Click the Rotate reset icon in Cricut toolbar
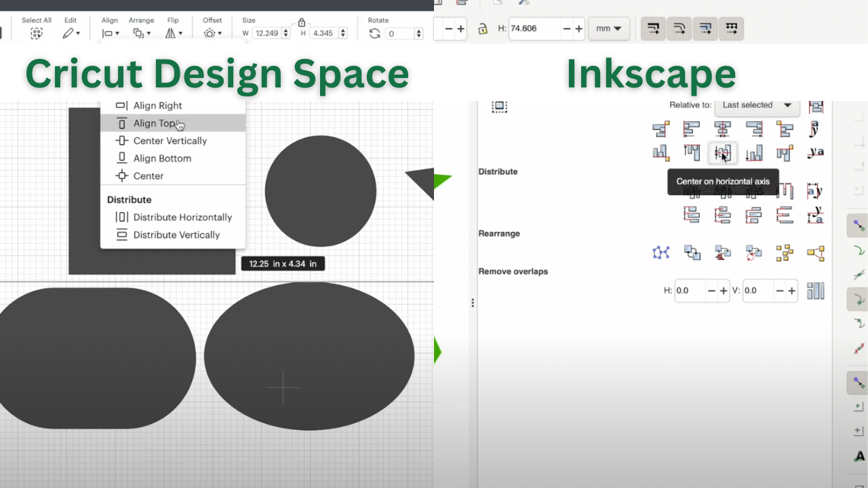This screenshot has width=868, height=488. click(x=374, y=32)
